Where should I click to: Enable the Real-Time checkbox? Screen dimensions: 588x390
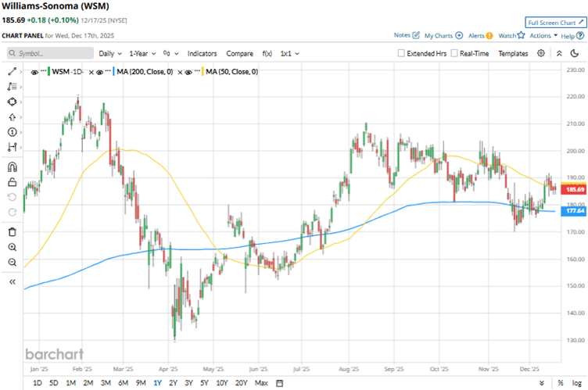tap(454, 53)
